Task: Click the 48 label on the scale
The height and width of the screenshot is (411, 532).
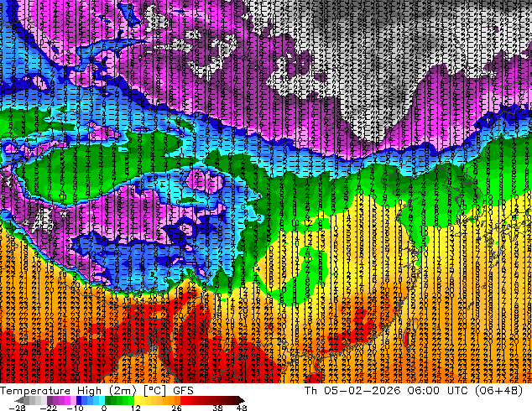Action: coord(242,408)
